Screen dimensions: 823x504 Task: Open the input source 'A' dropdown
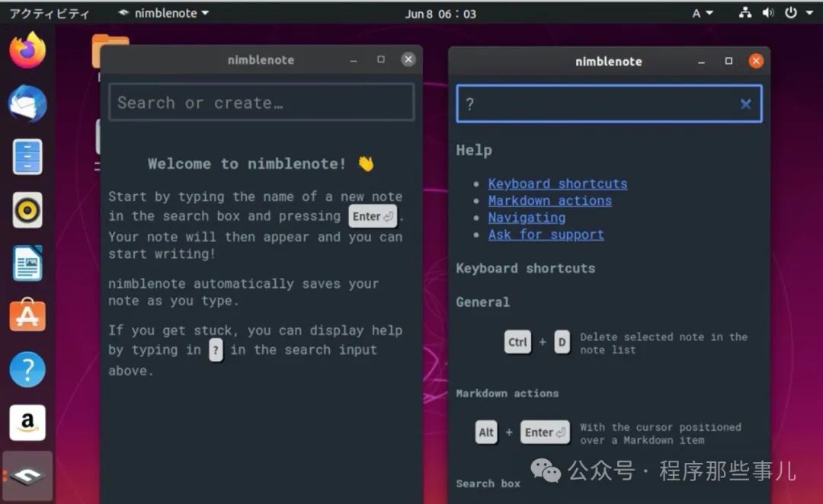pyautogui.click(x=703, y=13)
